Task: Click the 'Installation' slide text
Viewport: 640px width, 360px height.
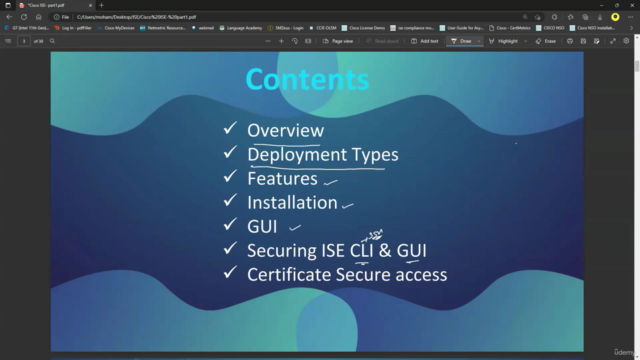Action: tap(292, 203)
